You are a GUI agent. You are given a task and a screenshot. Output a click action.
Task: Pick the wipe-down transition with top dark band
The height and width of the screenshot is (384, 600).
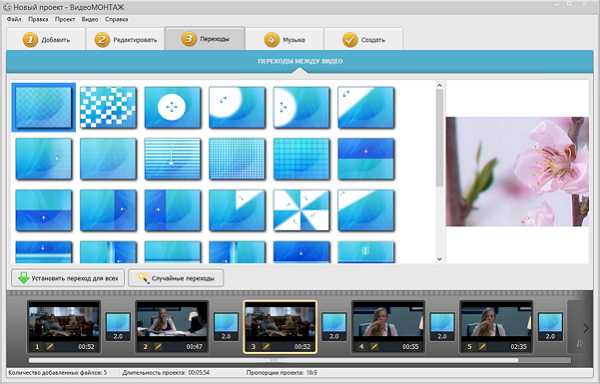pyautogui.click(x=366, y=159)
